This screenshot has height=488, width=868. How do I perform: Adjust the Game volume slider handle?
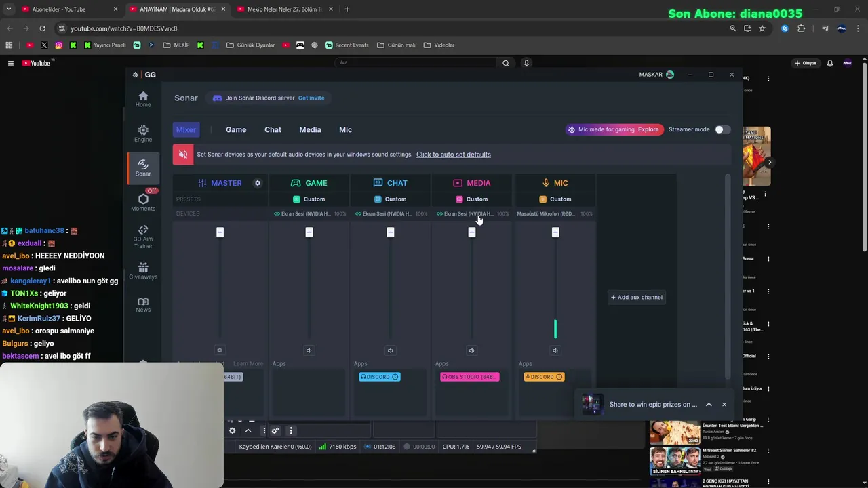(309, 232)
